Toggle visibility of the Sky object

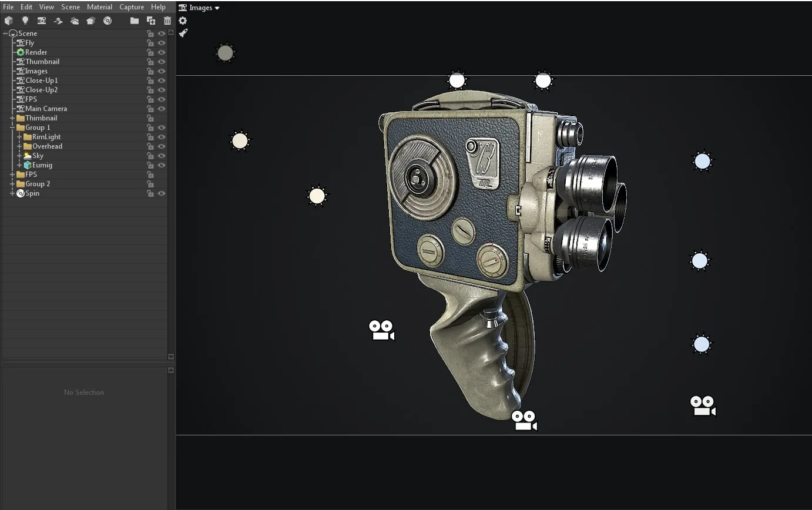(162, 156)
